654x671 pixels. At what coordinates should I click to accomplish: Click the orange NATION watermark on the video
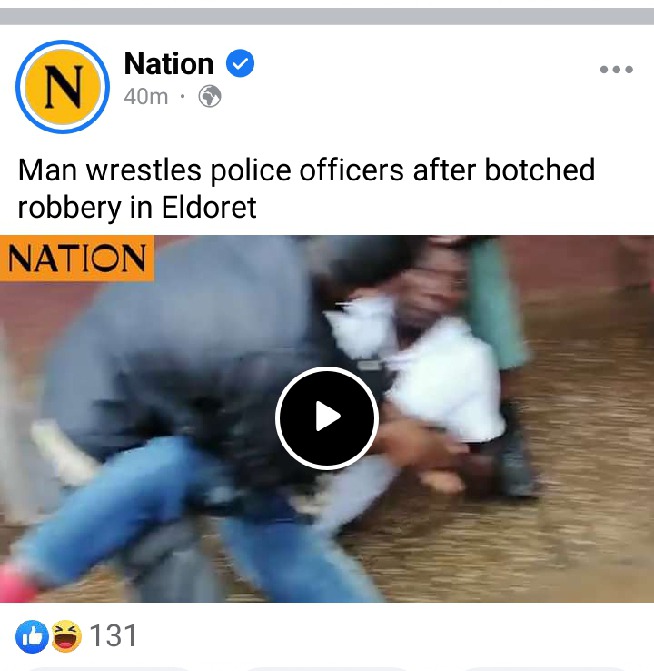pos(77,258)
